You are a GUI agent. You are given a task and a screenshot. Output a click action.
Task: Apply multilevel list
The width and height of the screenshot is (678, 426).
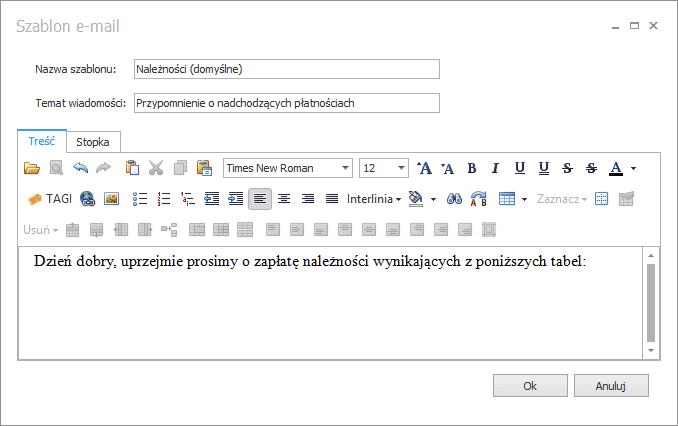point(188,199)
